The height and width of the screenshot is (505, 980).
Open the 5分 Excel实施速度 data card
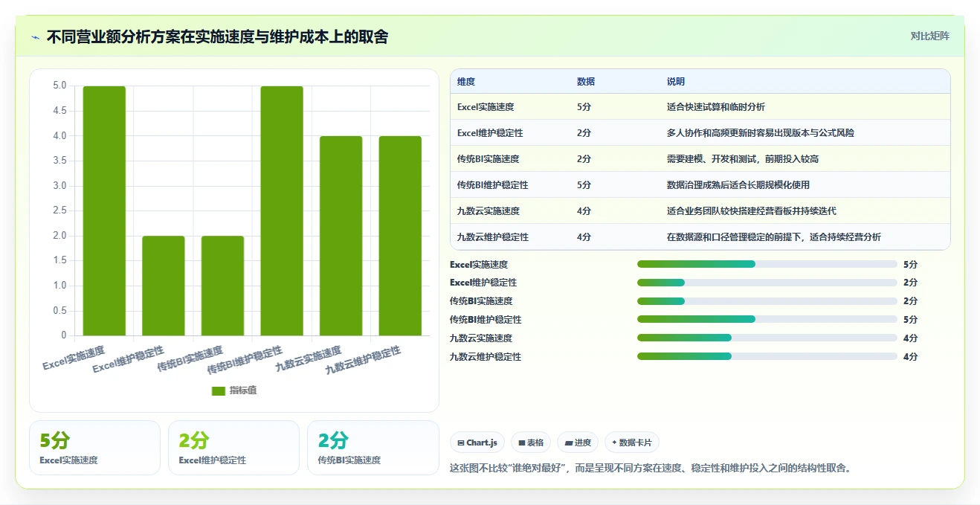94,448
